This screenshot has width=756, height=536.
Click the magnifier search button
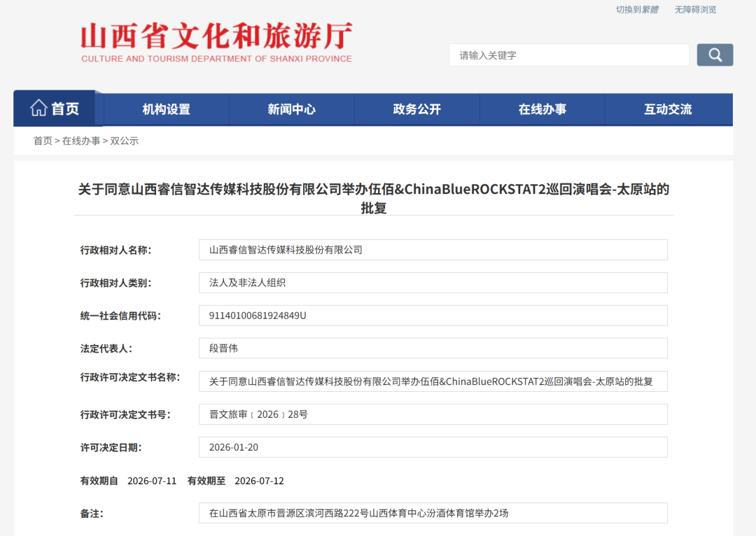coord(715,55)
